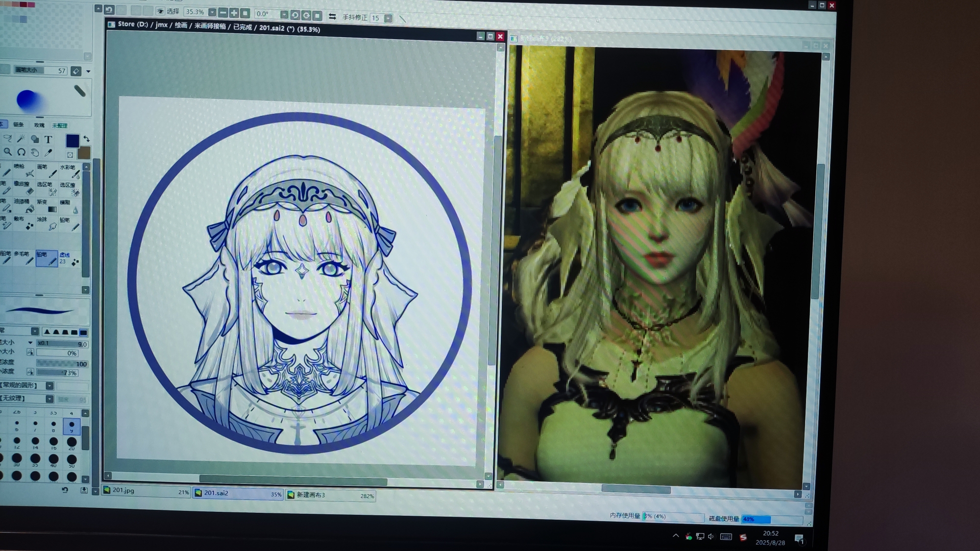The width and height of the screenshot is (980, 551).
Task: Select the 模糊 blur tool
Action: (x=69, y=206)
